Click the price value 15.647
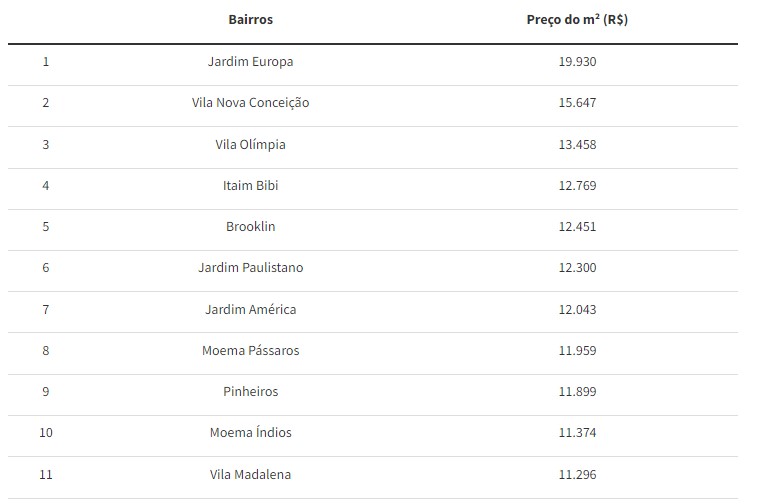This screenshot has width=770, height=504. pos(577,103)
